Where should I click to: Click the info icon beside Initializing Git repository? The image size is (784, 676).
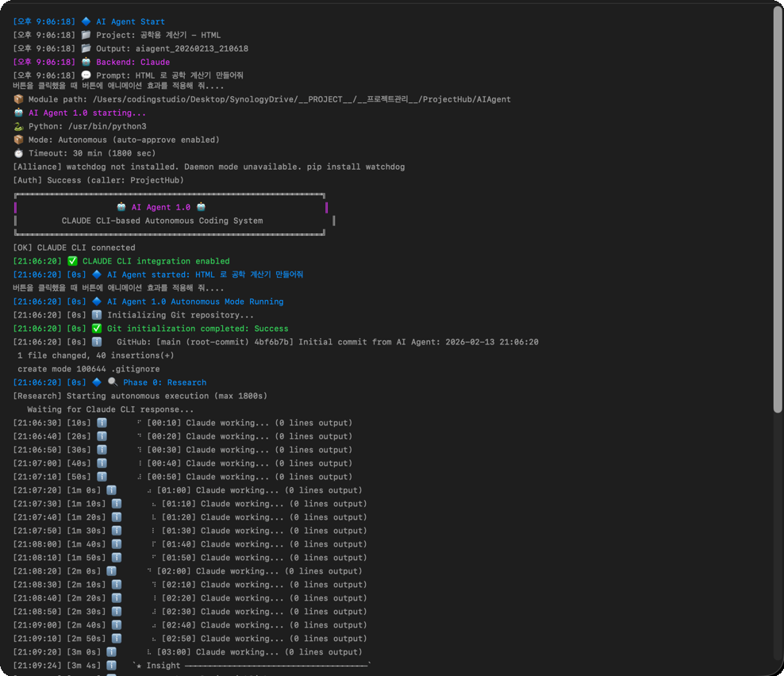[97, 315]
